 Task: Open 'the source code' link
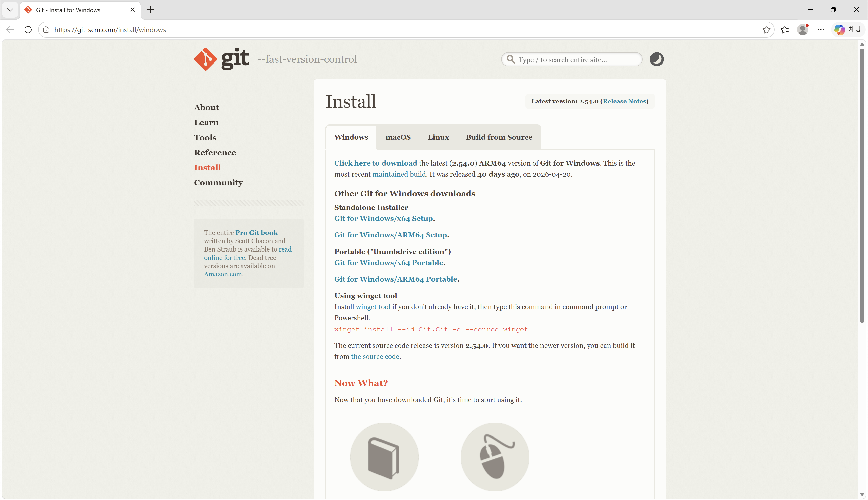(x=375, y=356)
